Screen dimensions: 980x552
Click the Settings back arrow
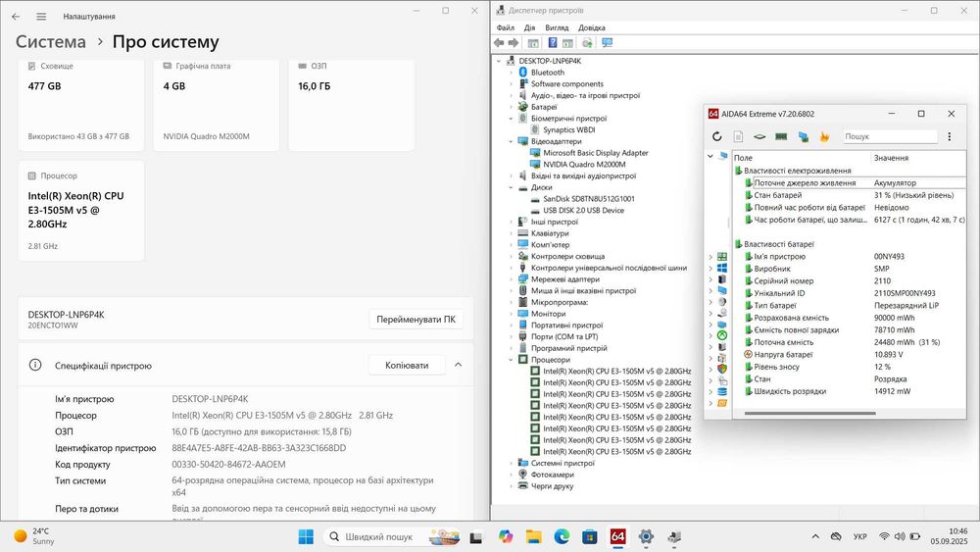tap(16, 17)
